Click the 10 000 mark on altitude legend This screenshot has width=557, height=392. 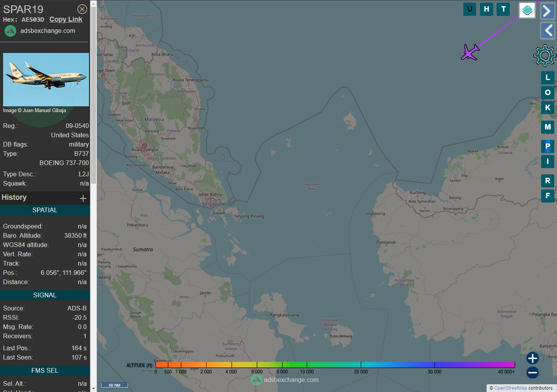[x=307, y=372]
